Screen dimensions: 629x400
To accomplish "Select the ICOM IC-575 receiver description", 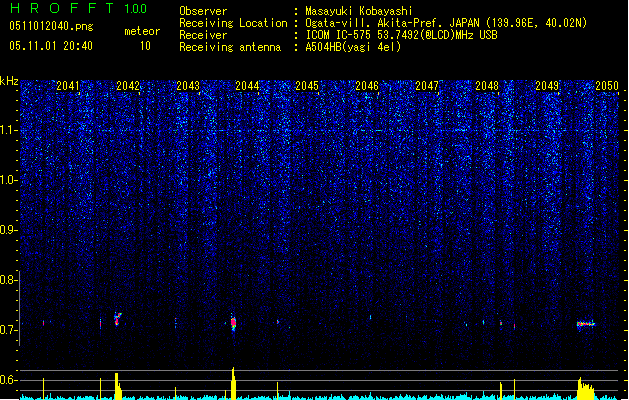I will click(402, 35).
